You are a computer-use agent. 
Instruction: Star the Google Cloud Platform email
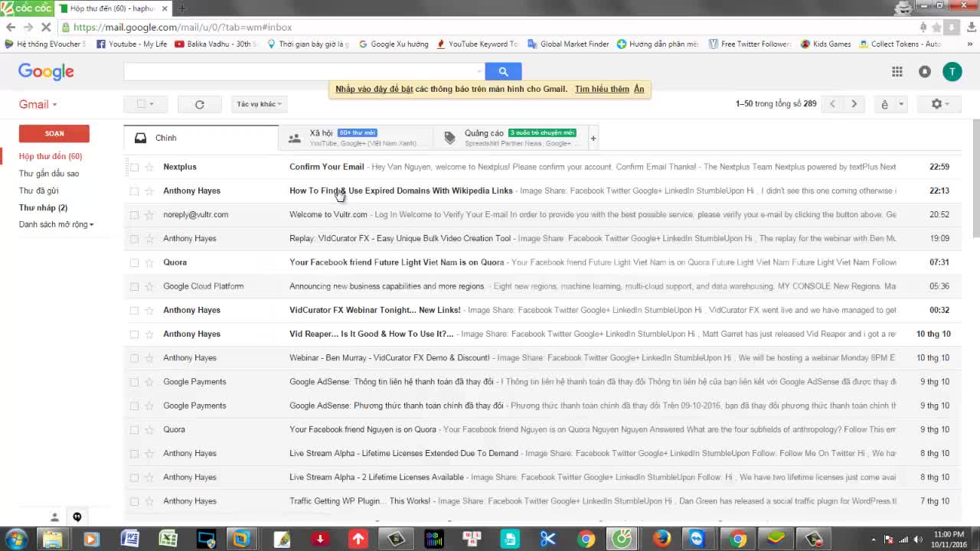coord(149,286)
